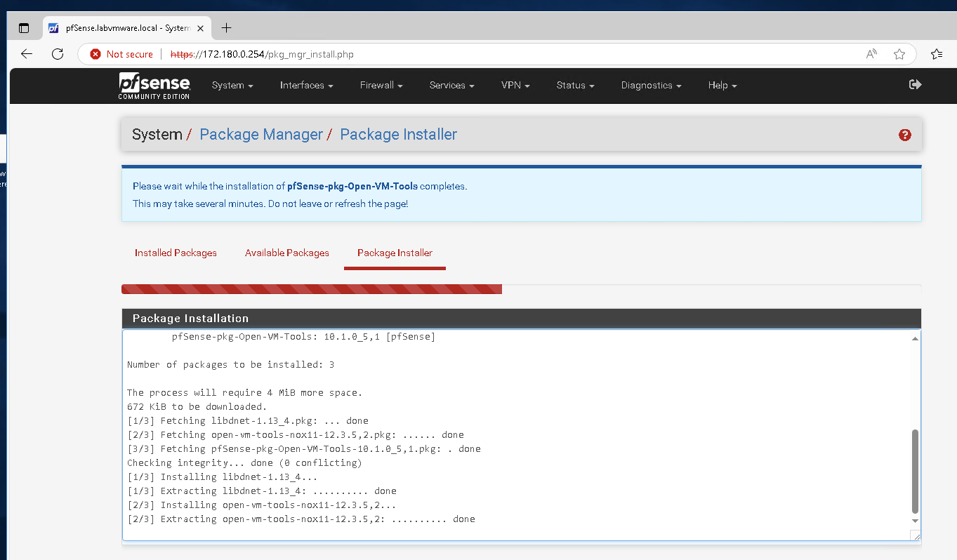This screenshot has height=560, width=957.
Task: Click '[1/3] Extracting libdnet-1.13_4' log line
Action: [x=262, y=491]
